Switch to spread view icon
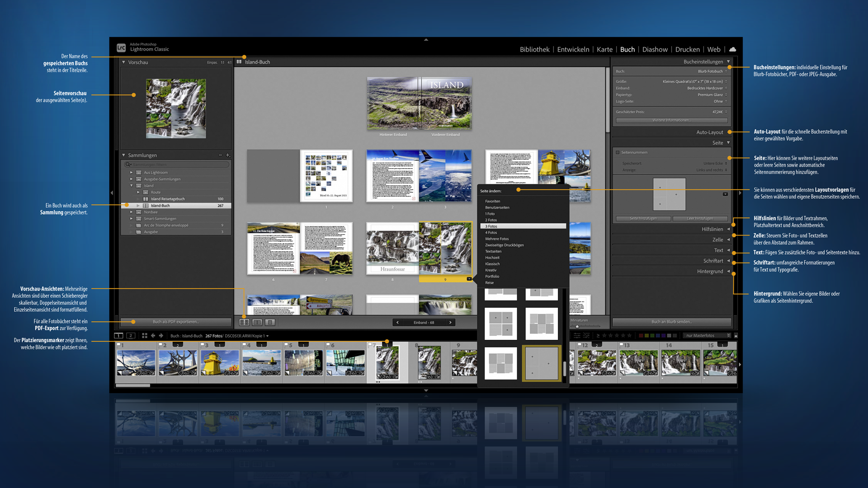The width and height of the screenshot is (868, 488). point(257,322)
